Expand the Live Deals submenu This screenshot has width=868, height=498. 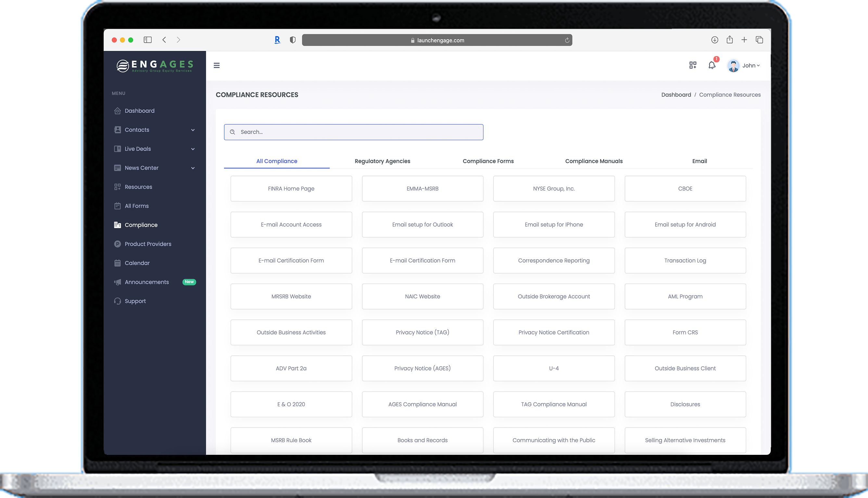(x=193, y=149)
